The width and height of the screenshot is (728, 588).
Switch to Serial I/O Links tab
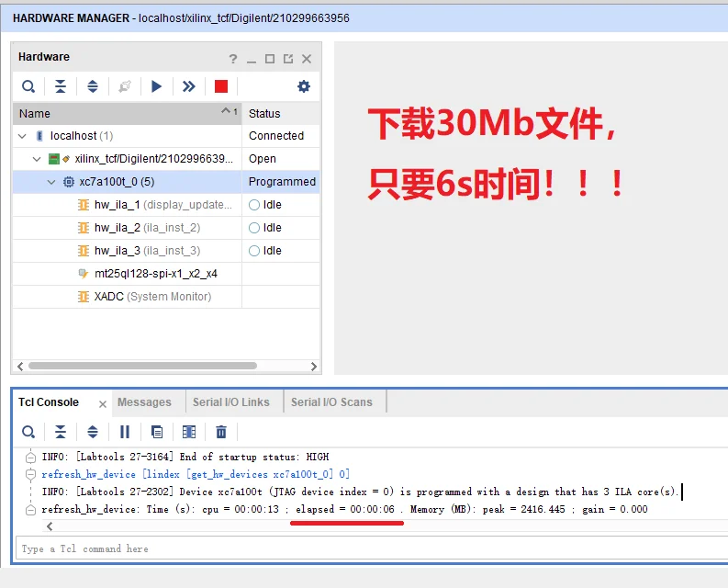(230, 402)
